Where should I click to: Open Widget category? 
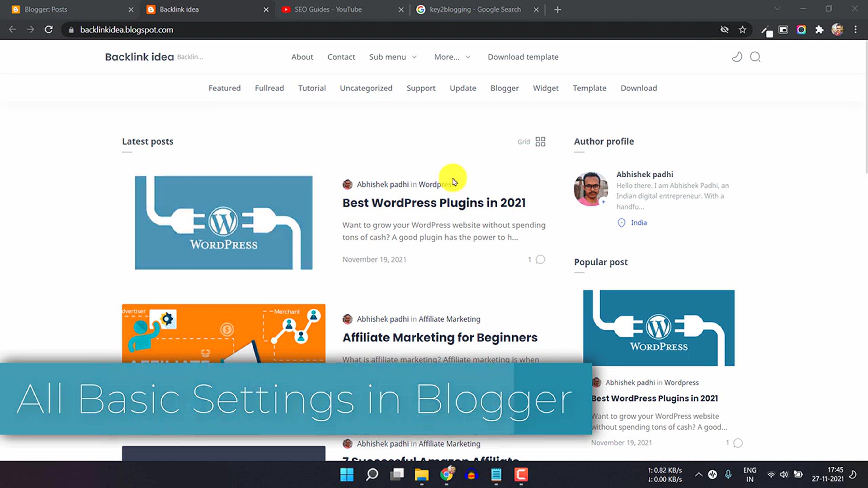pos(546,88)
